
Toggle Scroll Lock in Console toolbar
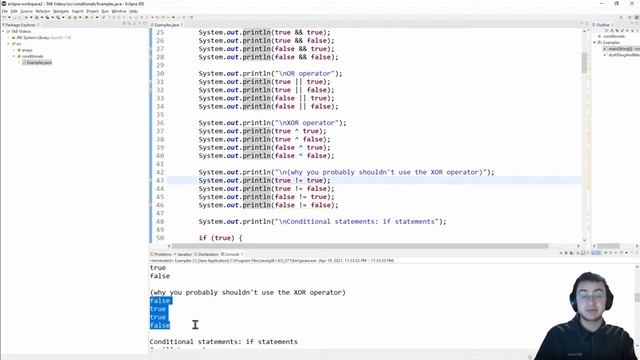tap(583, 253)
